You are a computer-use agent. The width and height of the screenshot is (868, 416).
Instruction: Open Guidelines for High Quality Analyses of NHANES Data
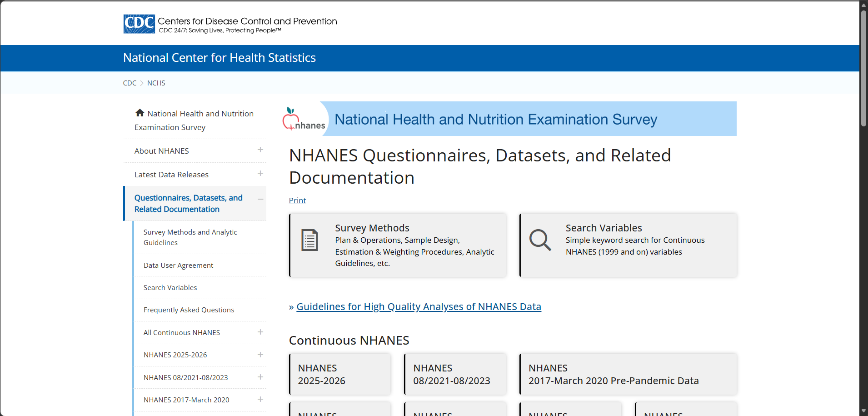[419, 307]
